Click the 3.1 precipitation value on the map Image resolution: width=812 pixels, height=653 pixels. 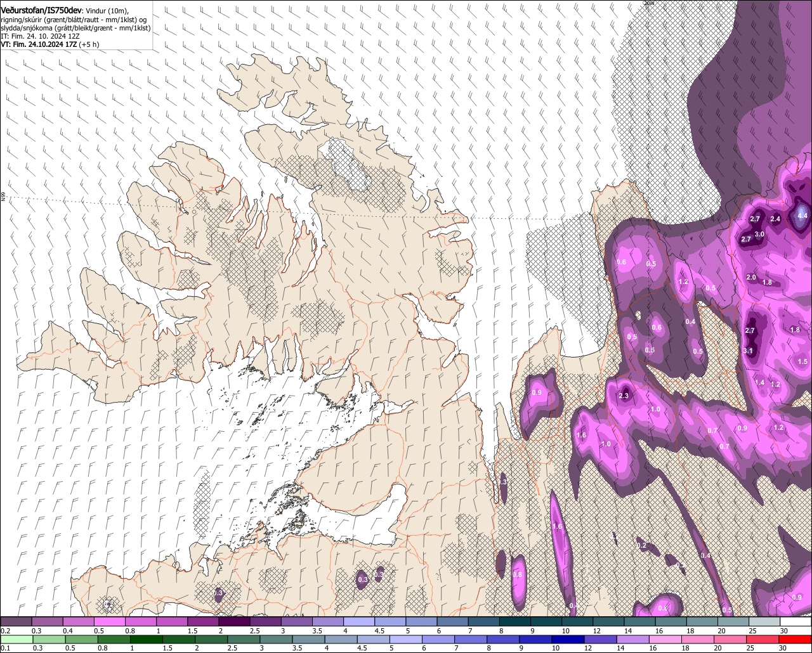(x=748, y=351)
